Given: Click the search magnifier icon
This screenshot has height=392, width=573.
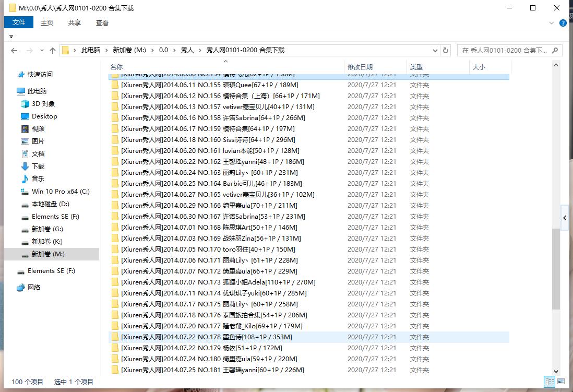Looking at the screenshot, I should pyautogui.click(x=555, y=51).
